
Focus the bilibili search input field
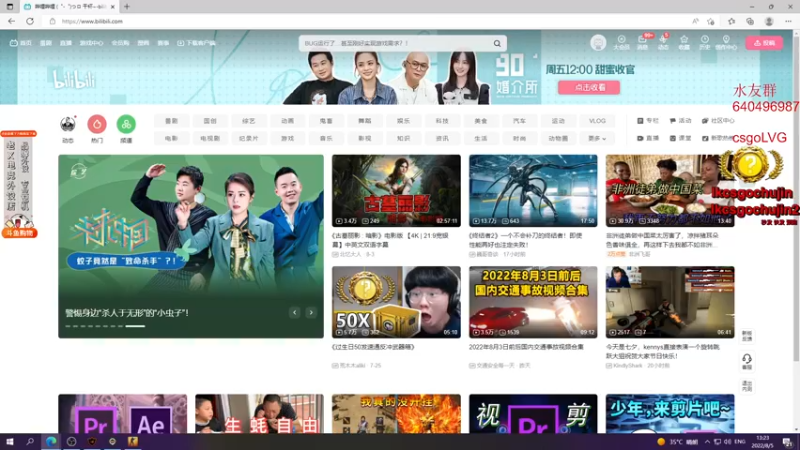395,43
